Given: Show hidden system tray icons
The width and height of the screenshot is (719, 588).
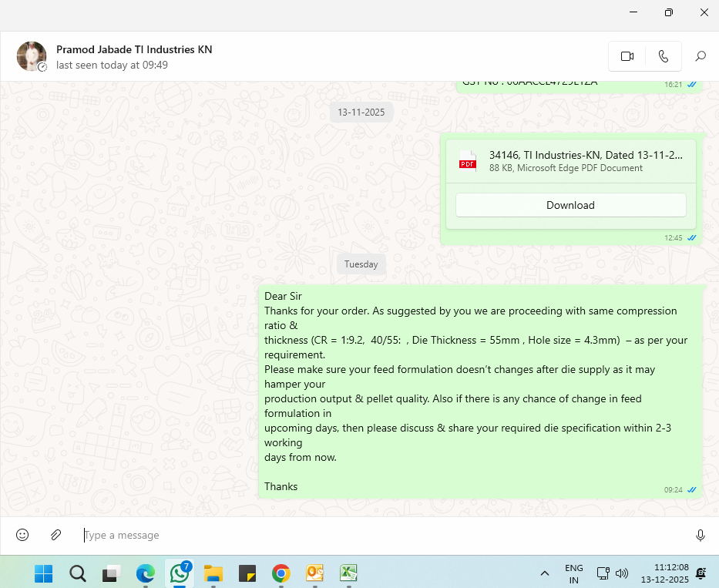Looking at the screenshot, I should coord(544,573).
